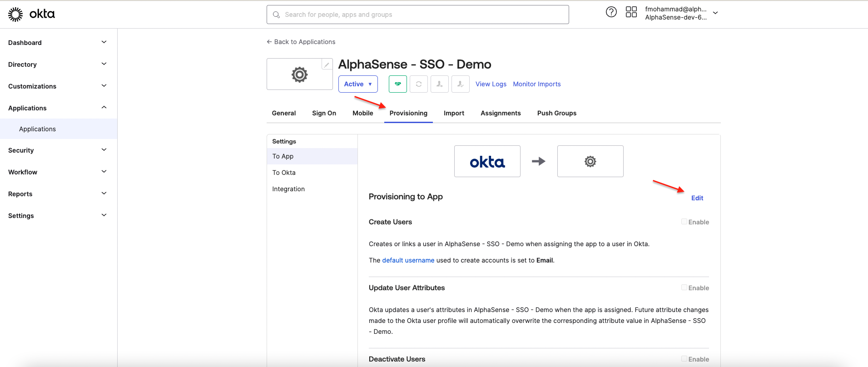Select Integration in settings list
Viewport: 868px width, 367px height.
(x=312, y=189)
